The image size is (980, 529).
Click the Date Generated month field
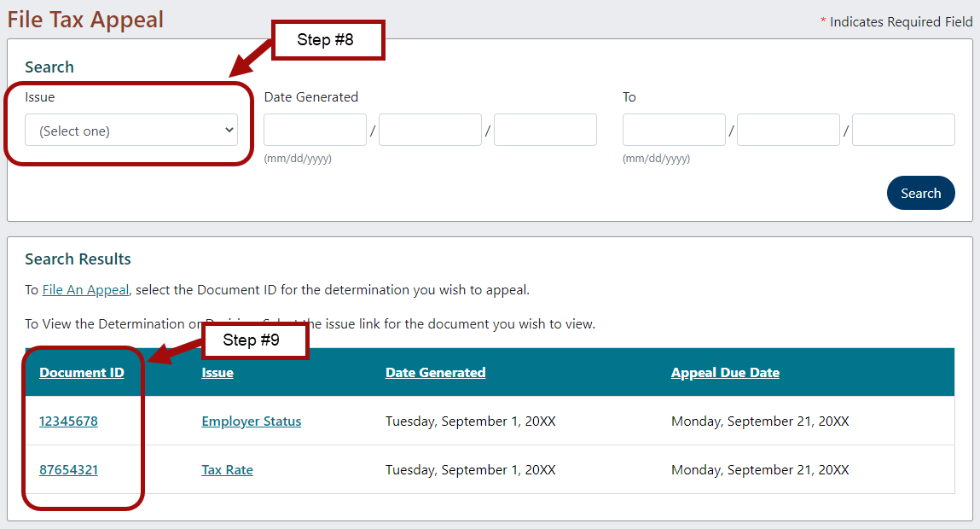[x=315, y=130]
